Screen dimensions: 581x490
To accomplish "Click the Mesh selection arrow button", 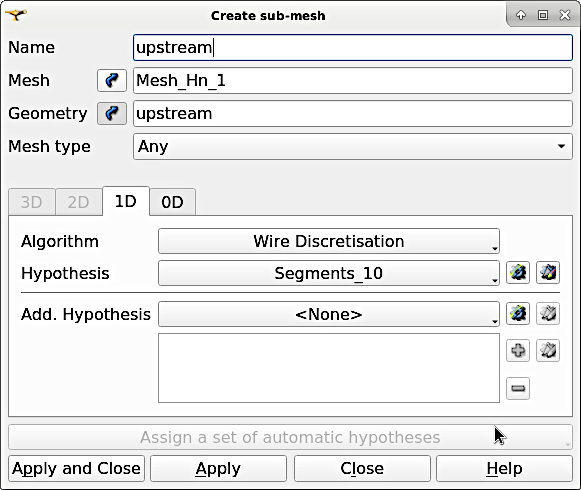I will (112, 80).
